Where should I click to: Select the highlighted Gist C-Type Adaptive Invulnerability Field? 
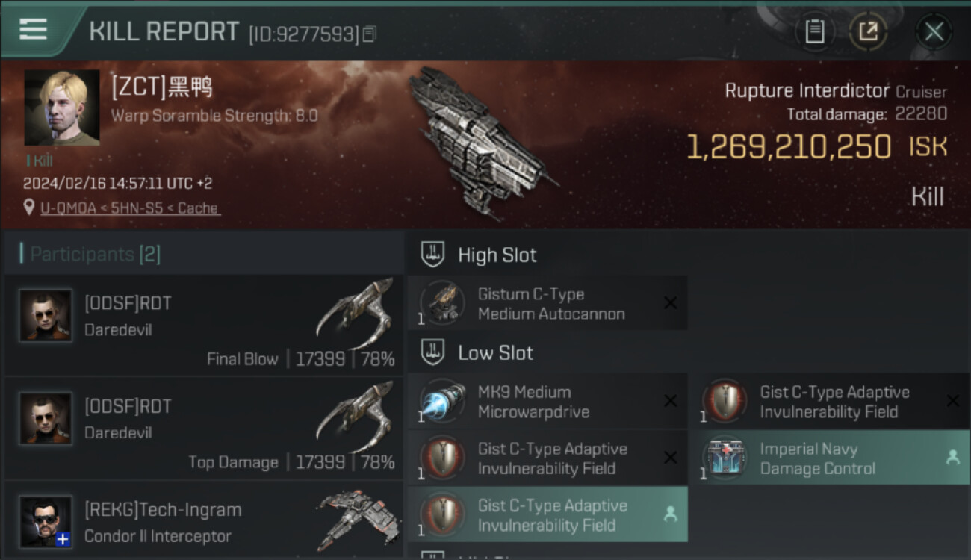(x=547, y=514)
